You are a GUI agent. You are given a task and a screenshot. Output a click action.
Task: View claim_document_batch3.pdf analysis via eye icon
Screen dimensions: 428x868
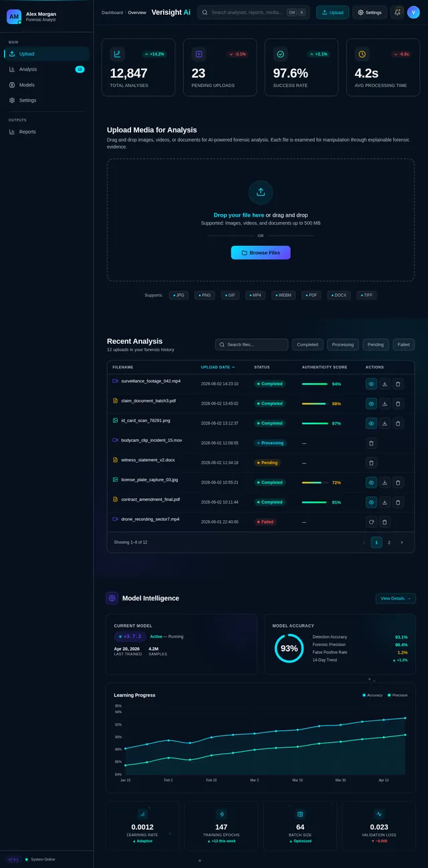pos(371,404)
